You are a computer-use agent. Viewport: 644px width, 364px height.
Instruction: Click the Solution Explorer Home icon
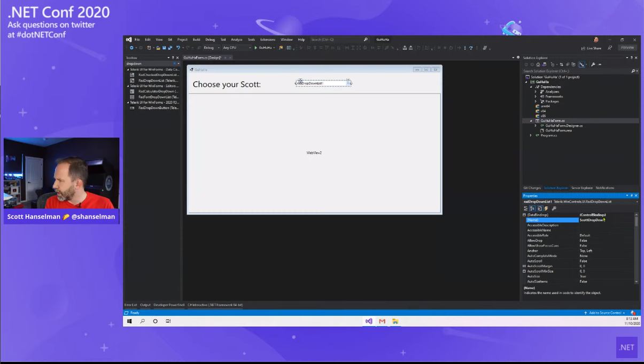[538, 65]
